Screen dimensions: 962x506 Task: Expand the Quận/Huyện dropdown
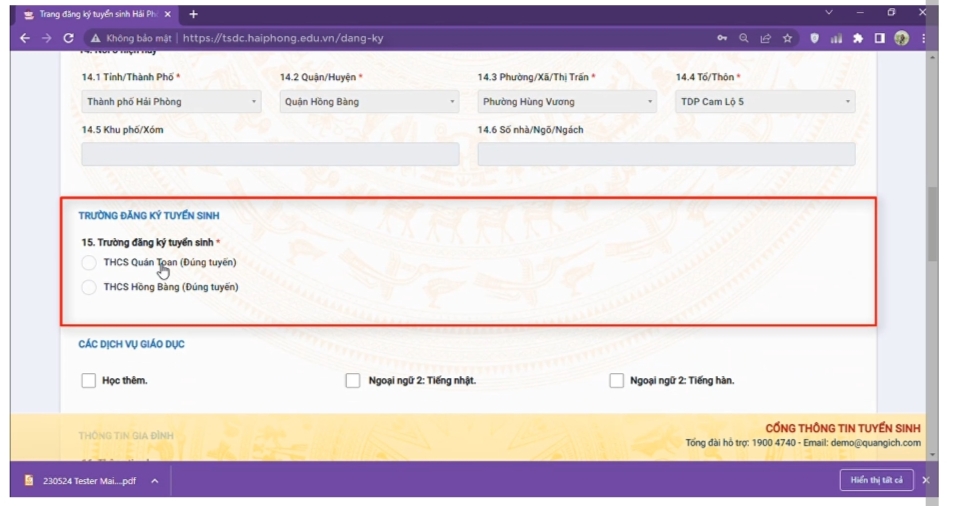pos(369,102)
